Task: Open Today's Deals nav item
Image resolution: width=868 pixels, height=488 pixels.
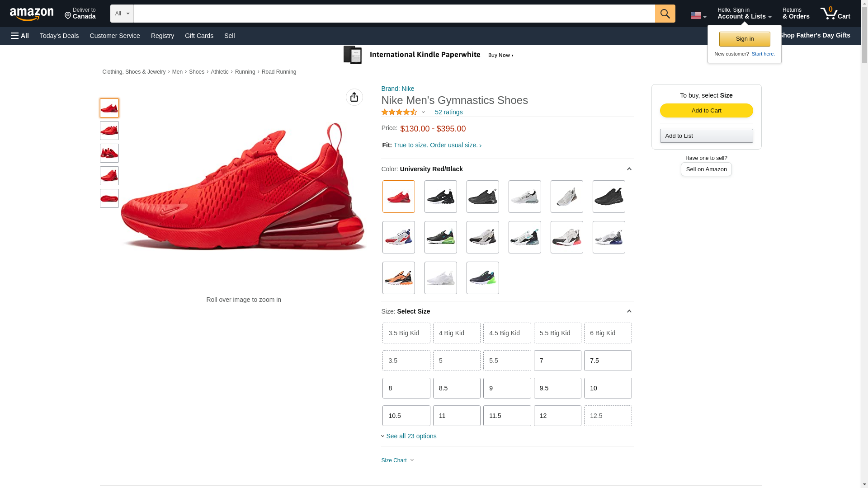Action: click(59, 36)
